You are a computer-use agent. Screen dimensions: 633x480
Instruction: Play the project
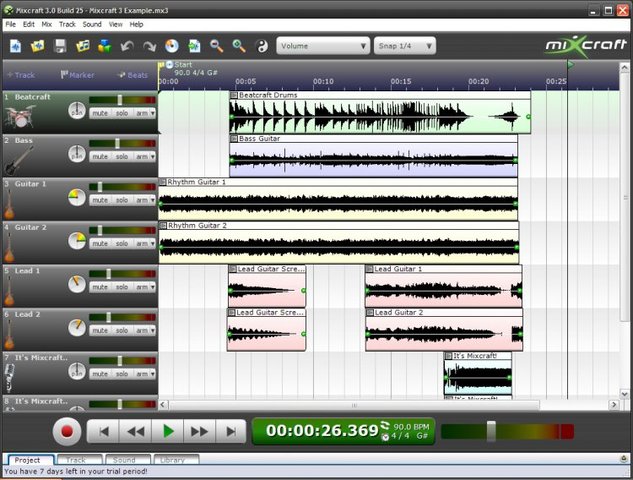pos(168,432)
